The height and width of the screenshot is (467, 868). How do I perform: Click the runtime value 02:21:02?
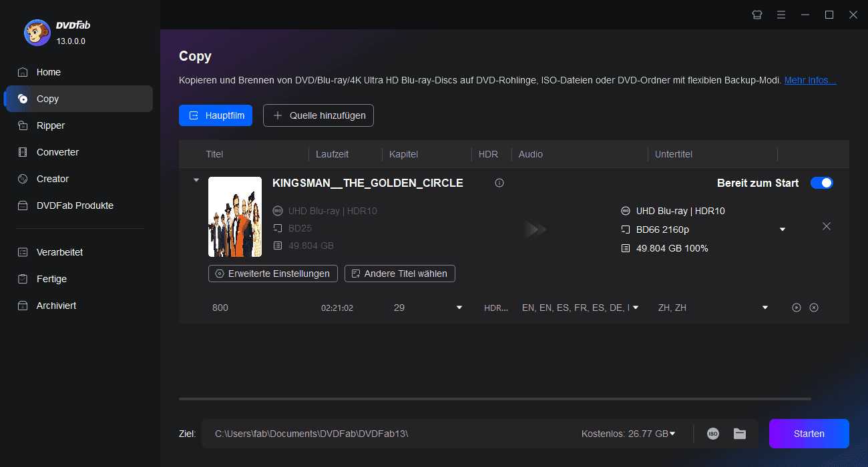[337, 308]
